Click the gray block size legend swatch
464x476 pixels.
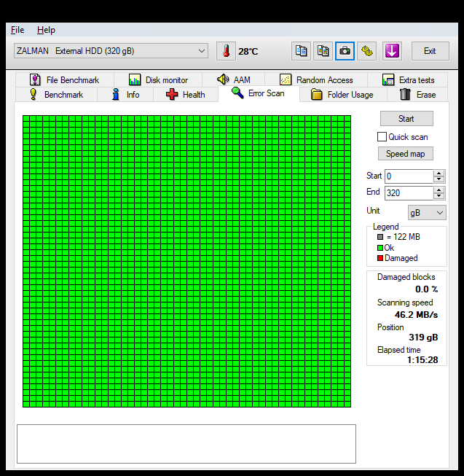(x=380, y=237)
